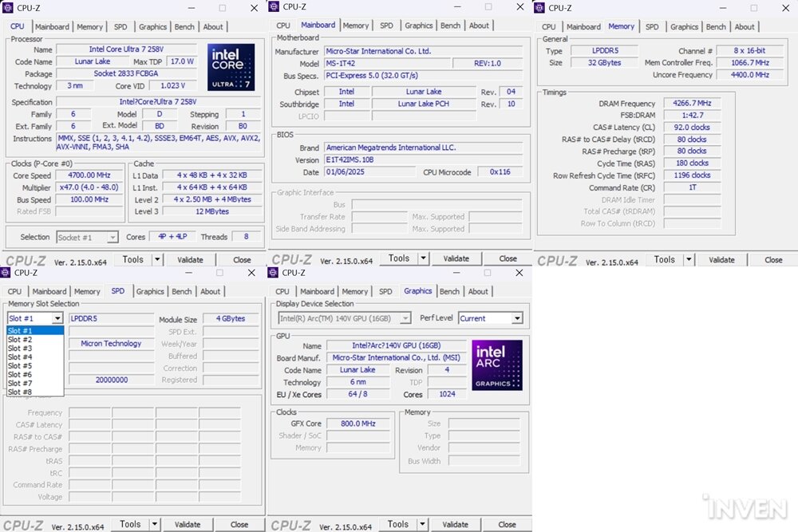Open the Tools dropdown arrow in the Memory window
Screen dimensions: 798x532
(x=689, y=259)
